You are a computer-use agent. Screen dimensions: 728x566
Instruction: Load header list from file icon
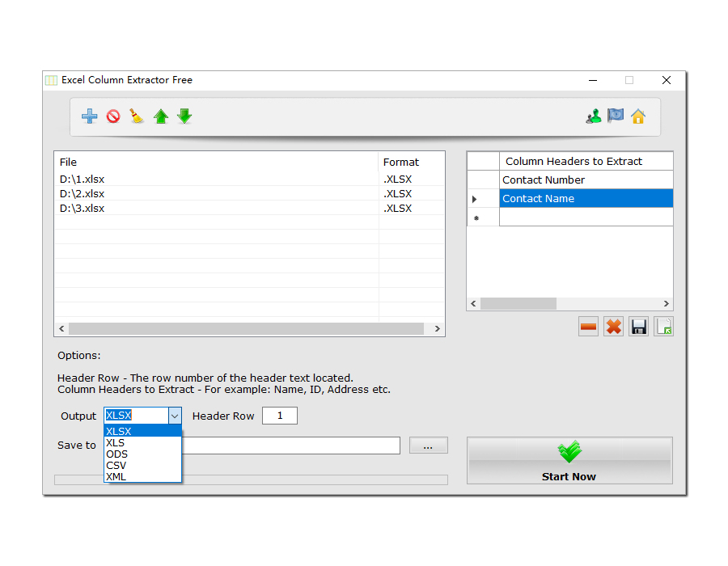click(x=663, y=327)
